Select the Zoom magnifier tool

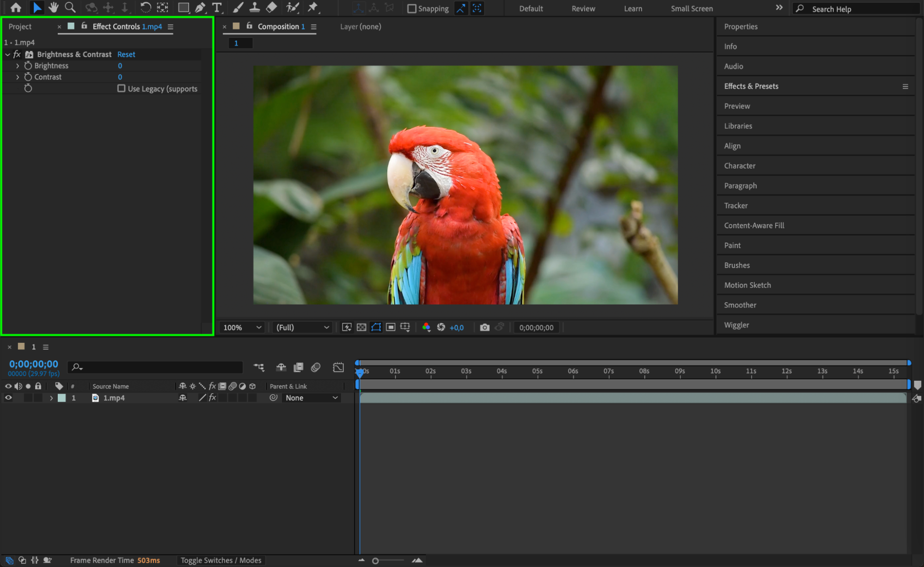(x=70, y=7)
